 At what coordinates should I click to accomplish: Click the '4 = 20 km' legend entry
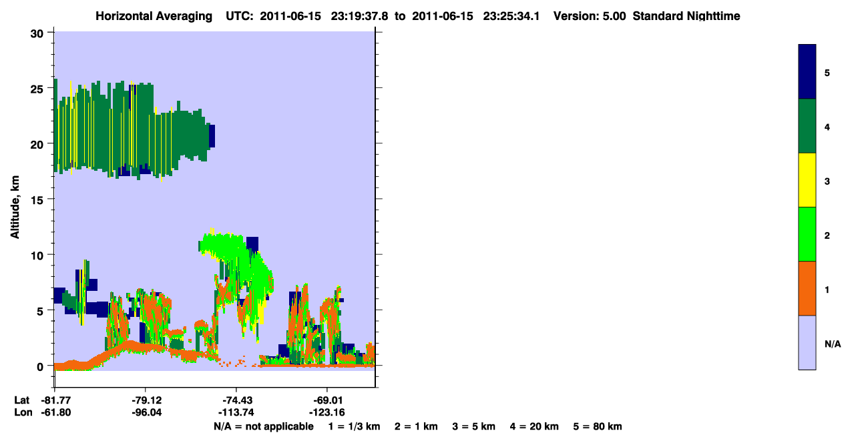pos(535,427)
